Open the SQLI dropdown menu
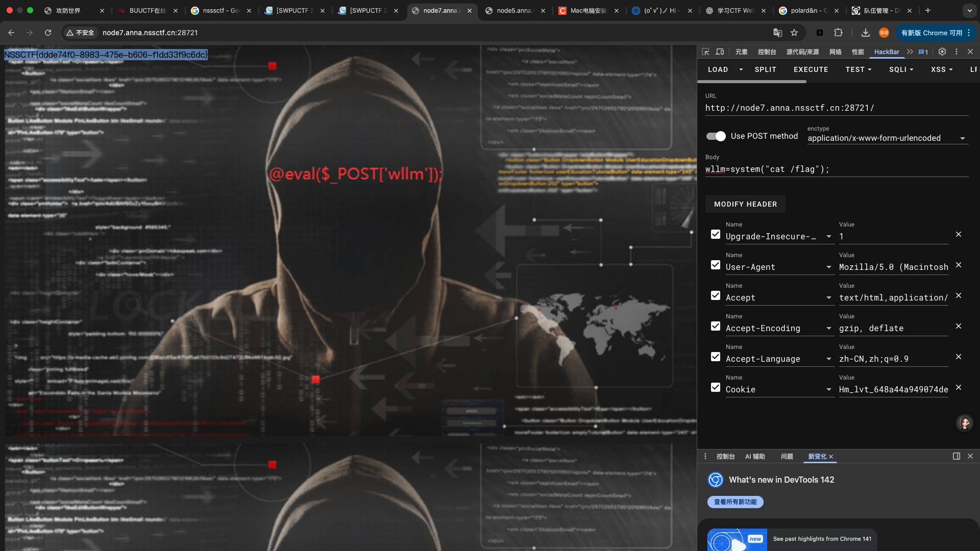Screen dimensions: 980x551 901,69
